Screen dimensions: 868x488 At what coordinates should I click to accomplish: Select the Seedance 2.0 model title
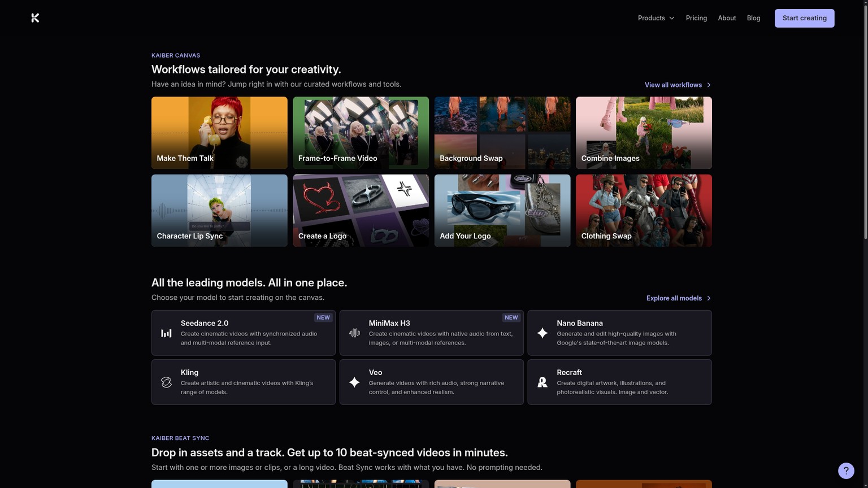coord(205,323)
